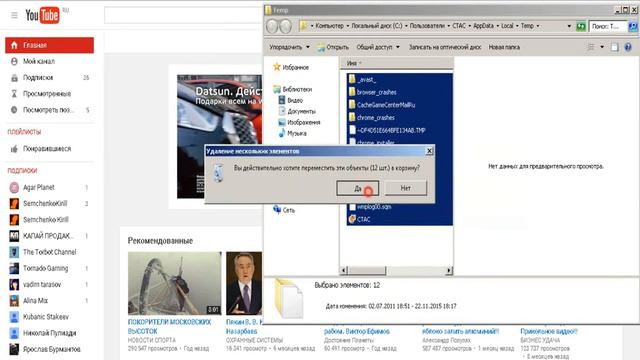The height and width of the screenshot is (360, 640).
Task: Select browser_crashes folder
Action: click(372, 92)
